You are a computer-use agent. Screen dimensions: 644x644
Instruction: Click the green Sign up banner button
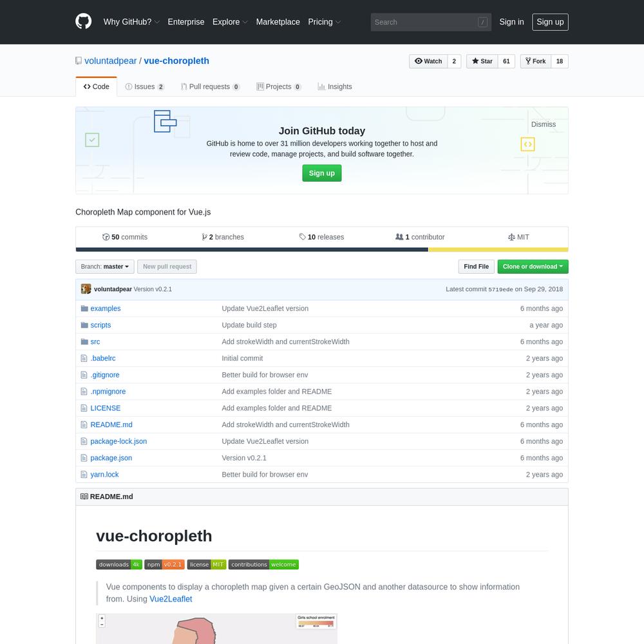pos(322,173)
